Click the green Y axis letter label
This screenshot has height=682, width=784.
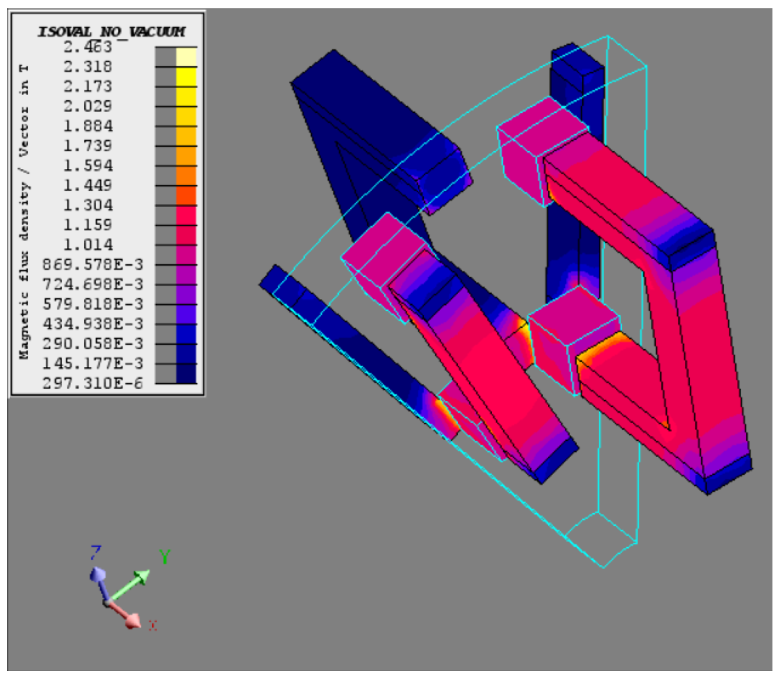pyautogui.click(x=165, y=557)
